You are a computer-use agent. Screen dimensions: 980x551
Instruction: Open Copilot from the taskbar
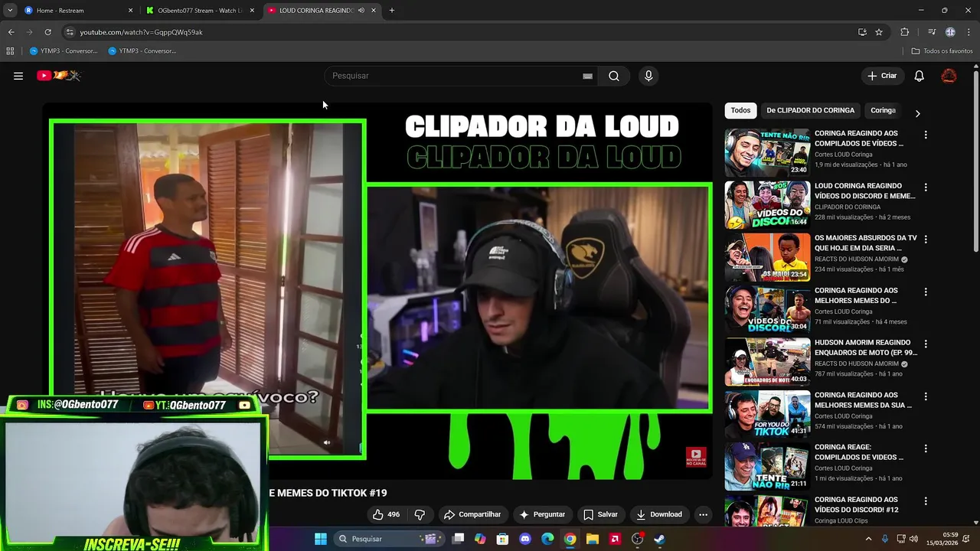click(480, 539)
